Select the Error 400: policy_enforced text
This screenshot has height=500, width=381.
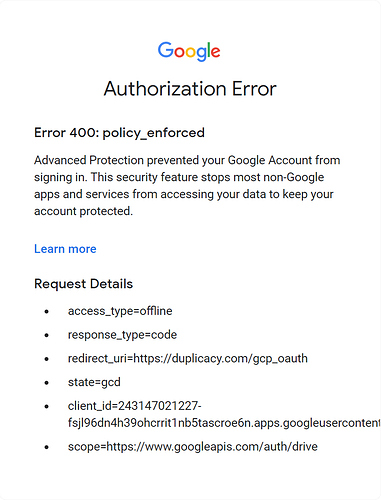(119, 133)
